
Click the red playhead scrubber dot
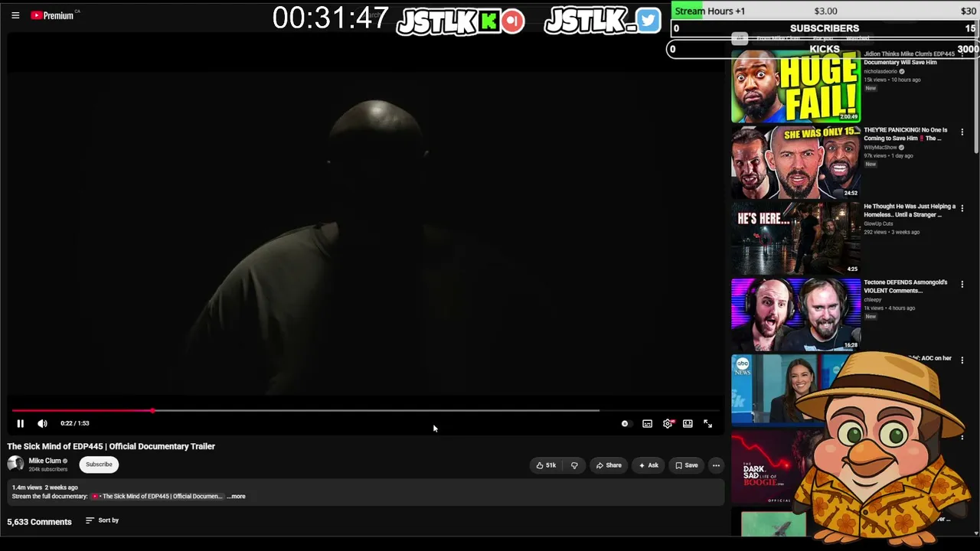coord(152,411)
